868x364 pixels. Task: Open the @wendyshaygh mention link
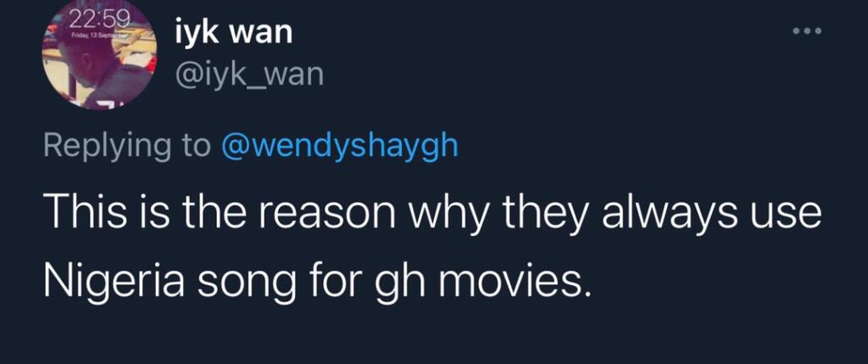[339, 146]
